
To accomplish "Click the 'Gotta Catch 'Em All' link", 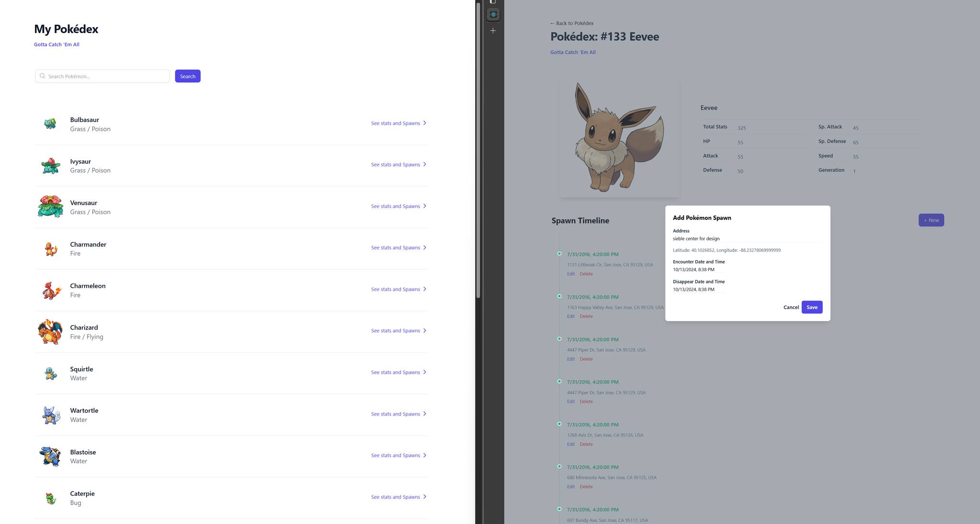I will tap(56, 44).
